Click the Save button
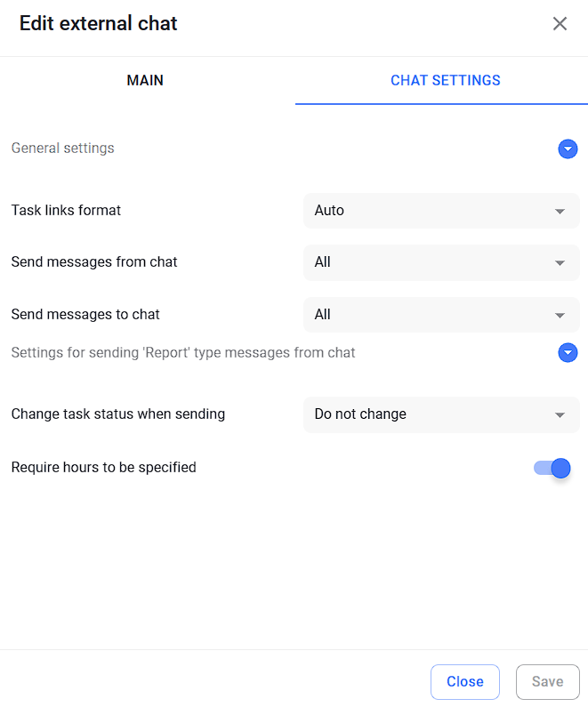This screenshot has height=707, width=588. (x=547, y=681)
